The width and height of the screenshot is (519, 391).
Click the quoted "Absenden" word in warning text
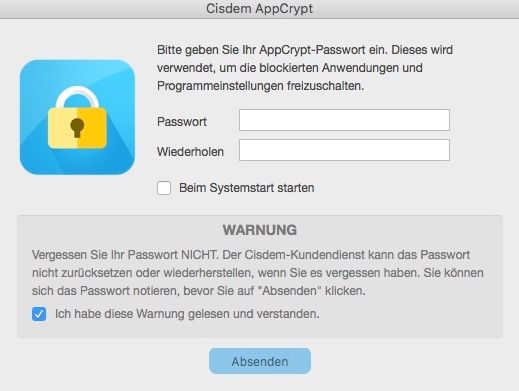[292, 291]
